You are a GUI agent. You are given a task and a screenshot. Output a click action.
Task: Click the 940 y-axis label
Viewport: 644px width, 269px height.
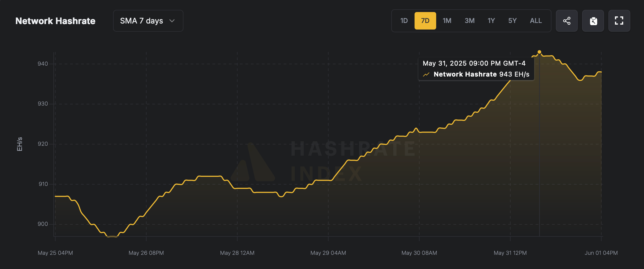click(43, 64)
